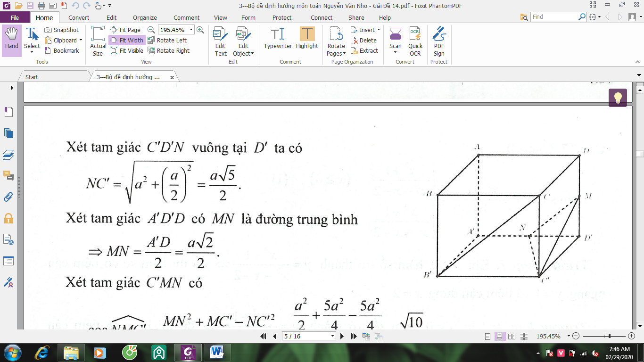This screenshot has height=362, width=644.
Task: Open the Clipboard dropdown
Action: point(81,40)
